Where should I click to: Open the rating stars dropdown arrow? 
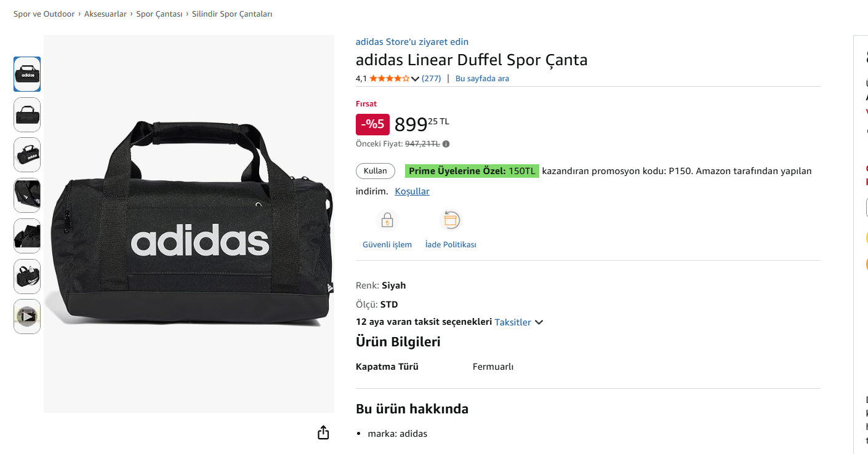415,79
